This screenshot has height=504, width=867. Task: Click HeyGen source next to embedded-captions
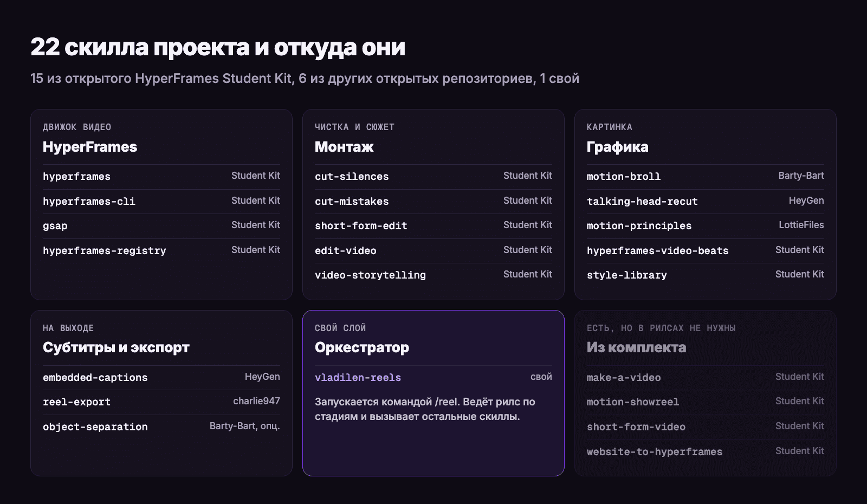262,377
